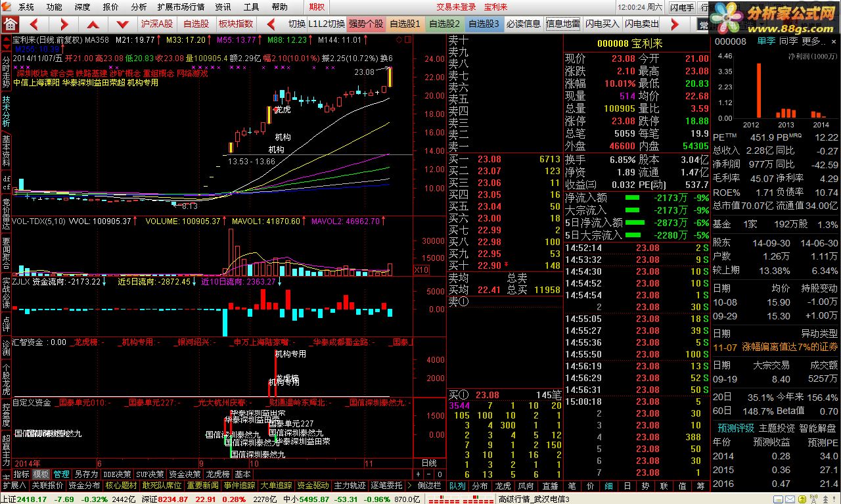
Task: Click the 期权 item in menu bar
Action: pyautogui.click(x=317, y=7)
